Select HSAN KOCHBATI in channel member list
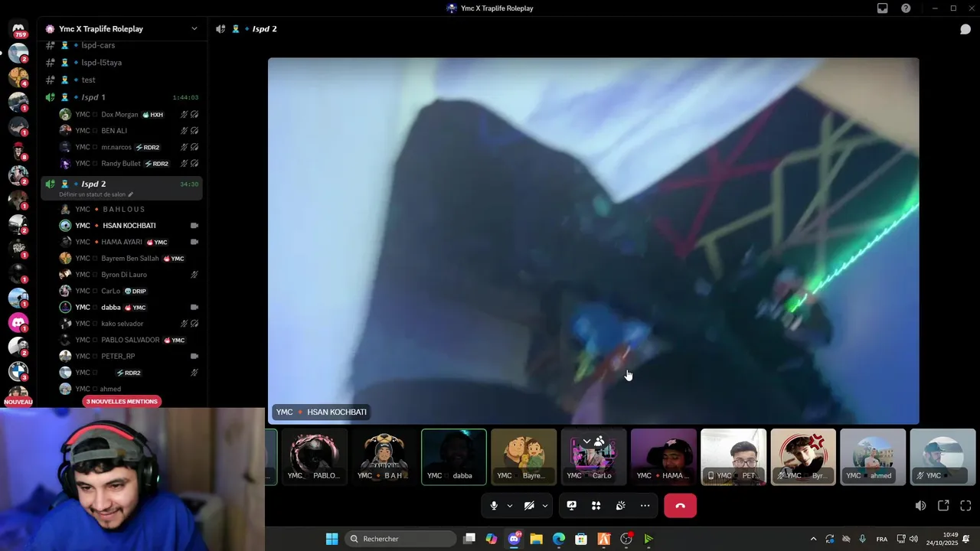 point(129,226)
